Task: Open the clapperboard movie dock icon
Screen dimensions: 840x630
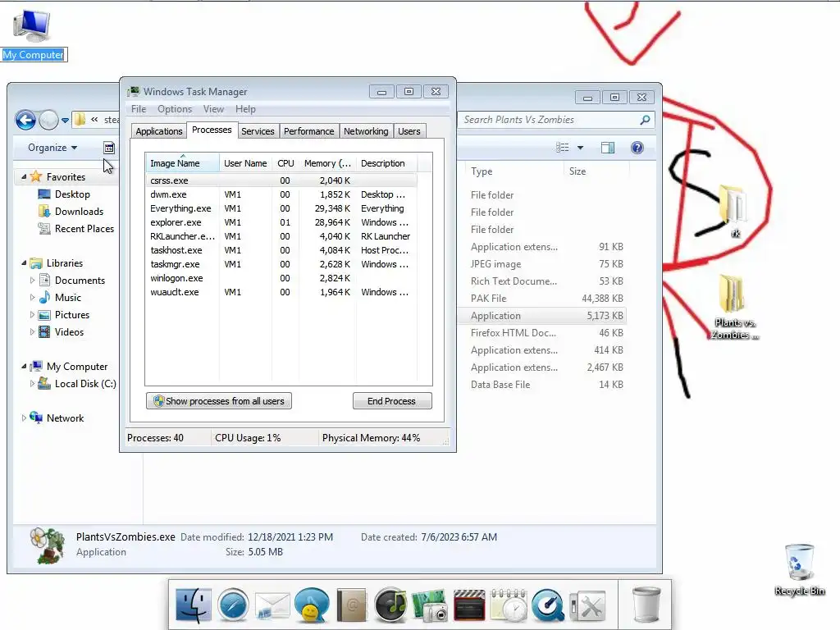Action: (469, 606)
